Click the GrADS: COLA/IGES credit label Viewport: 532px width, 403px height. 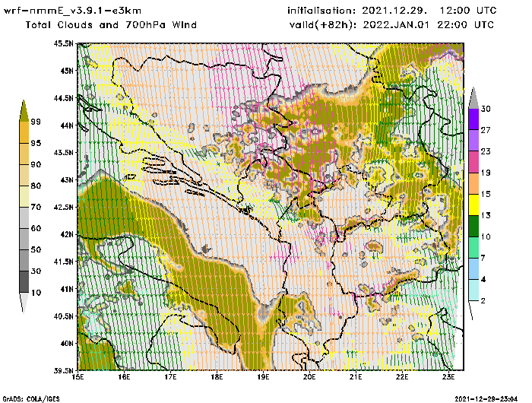point(31,399)
